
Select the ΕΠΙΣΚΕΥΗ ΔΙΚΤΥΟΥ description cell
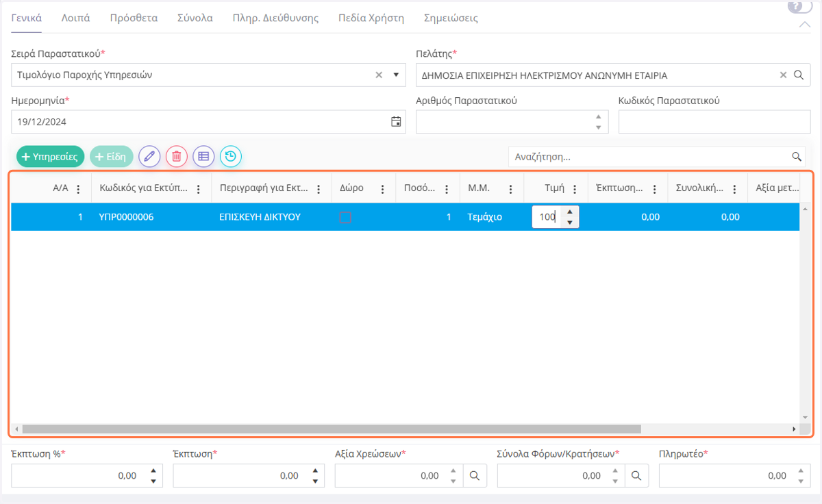click(x=271, y=217)
